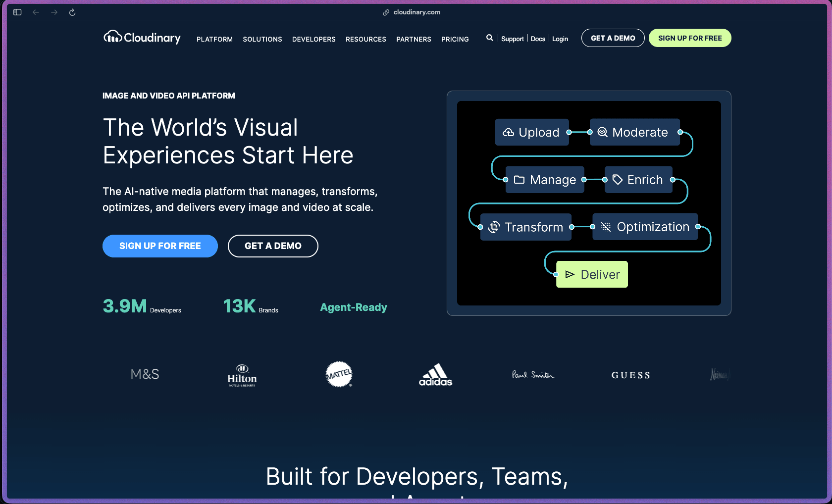Open the PLATFORM menu

point(214,39)
